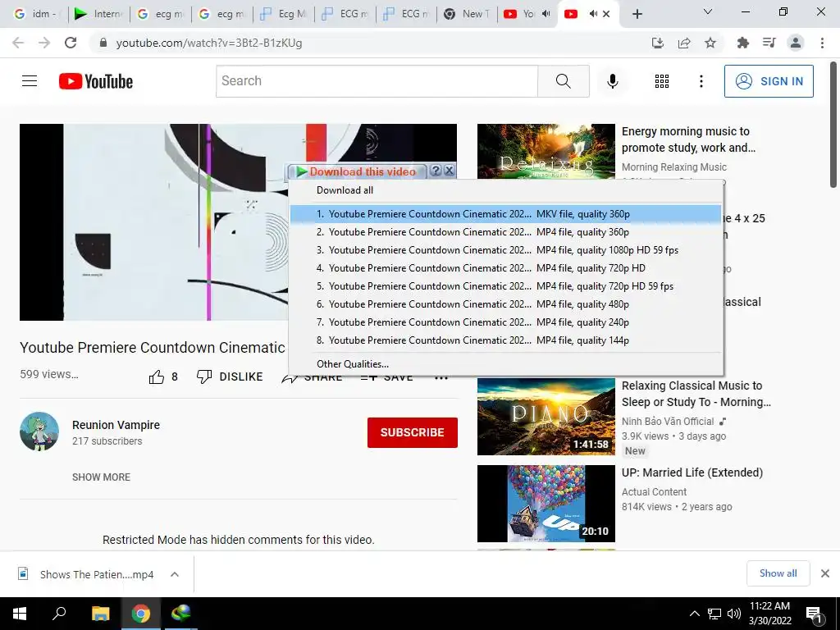Viewport: 840px width, 630px height.
Task: Reload the page with refresh icon
Action: [71, 43]
